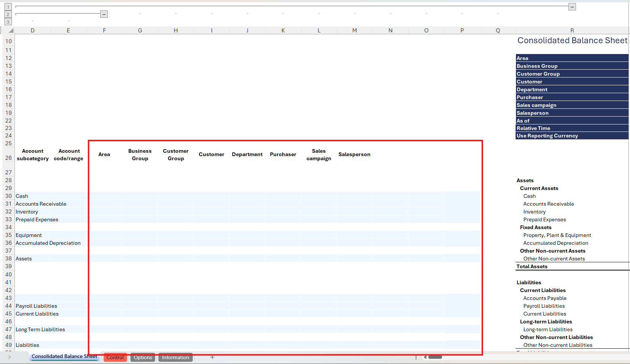Click the horizontal scroll left arrow
Screen dimensions: 630x364
click(425, 357)
